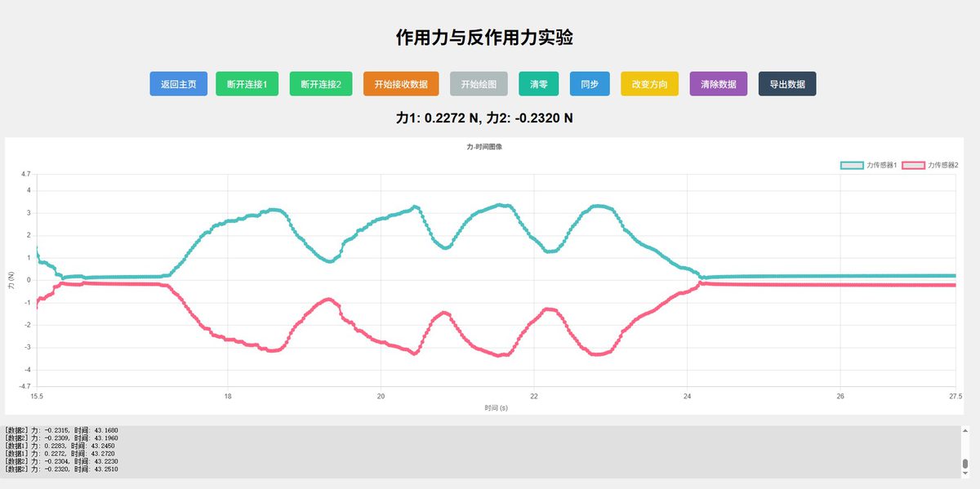Zero the sensors with 清零
This screenshot has width=980, height=489.
click(539, 84)
